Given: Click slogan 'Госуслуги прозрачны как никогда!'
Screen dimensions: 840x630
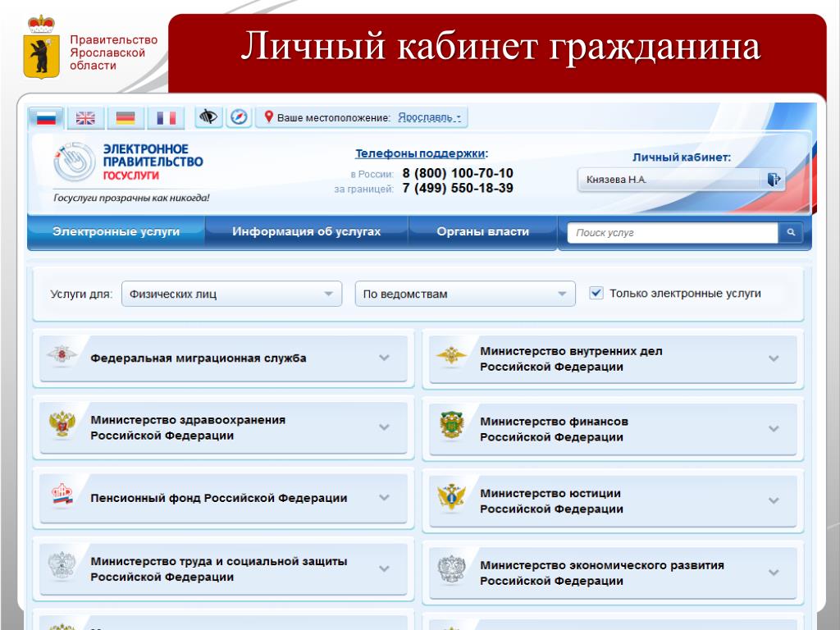Looking at the screenshot, I should [x=131, y=198].
